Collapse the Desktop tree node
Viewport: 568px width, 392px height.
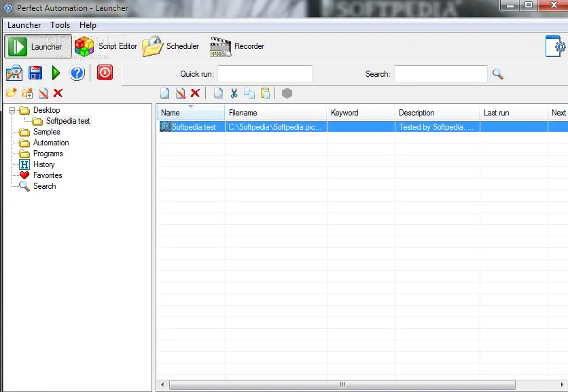[12, 110]
